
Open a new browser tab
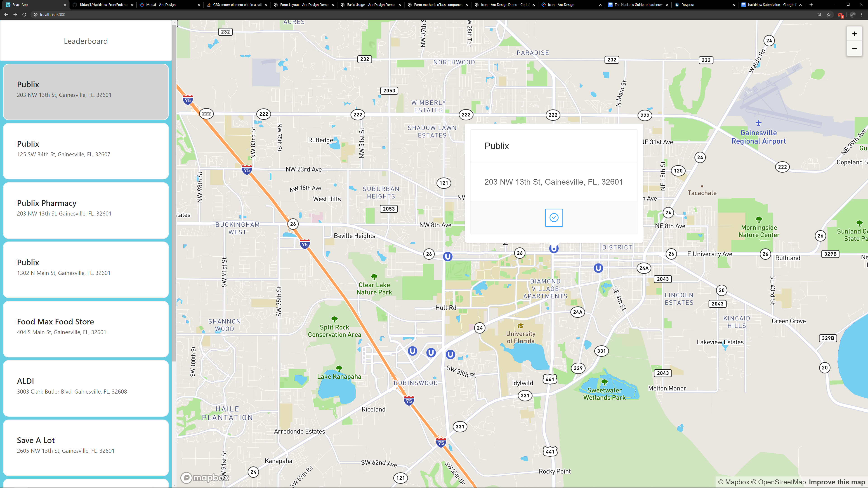[x=811, y=5]
